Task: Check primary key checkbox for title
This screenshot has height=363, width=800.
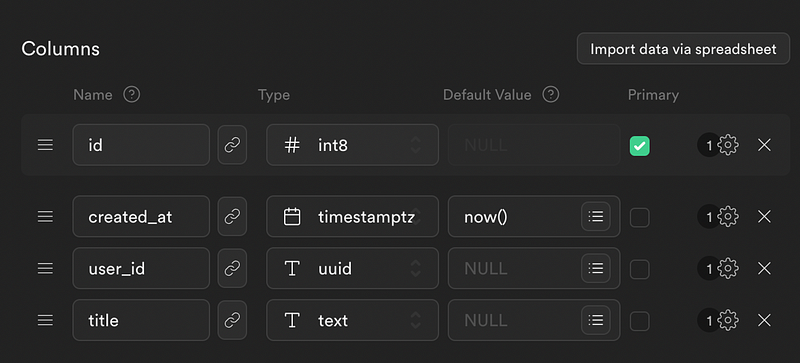Action: tap(639, 321)
